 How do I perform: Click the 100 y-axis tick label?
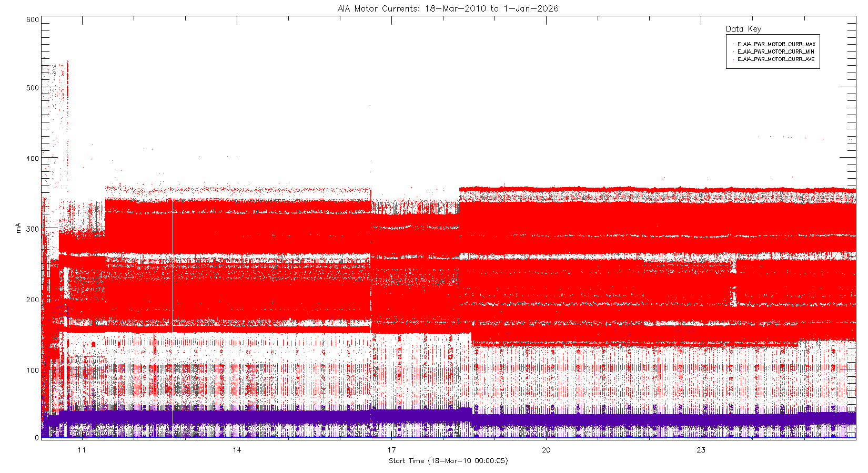click(32, 370)
